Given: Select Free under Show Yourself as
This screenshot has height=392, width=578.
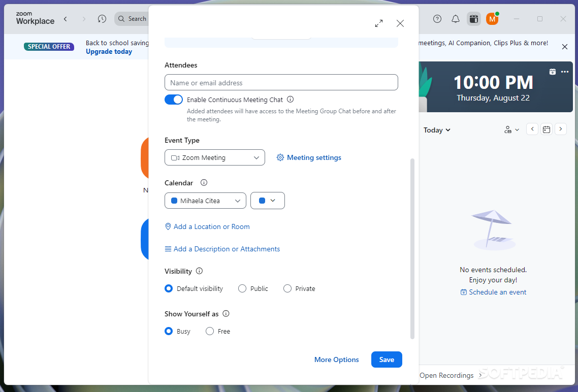Looking at the screenshot, I should (210, 331).
